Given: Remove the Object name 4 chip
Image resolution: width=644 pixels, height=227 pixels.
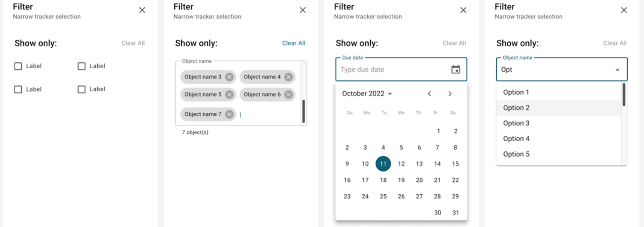Looking at the screenshot, I should click(x=289, y=77).
